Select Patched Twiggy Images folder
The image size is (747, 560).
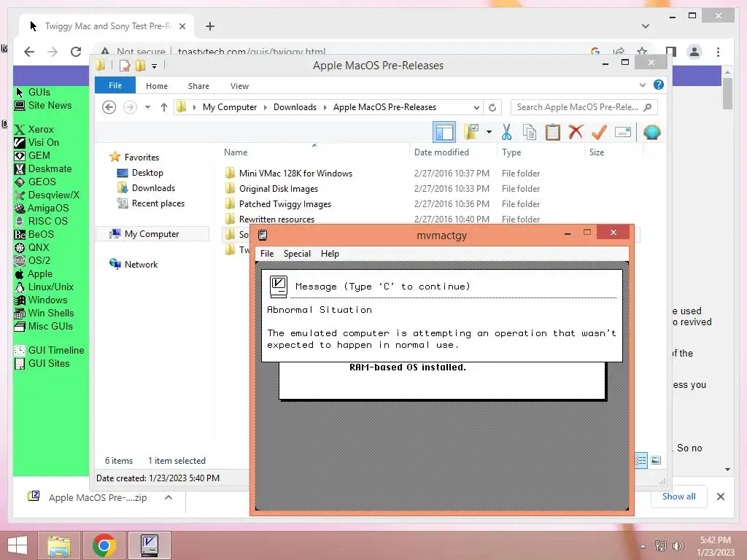285,204
